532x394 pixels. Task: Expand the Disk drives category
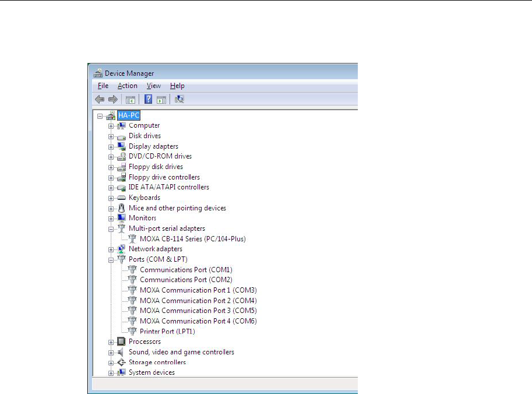(111, 136)
